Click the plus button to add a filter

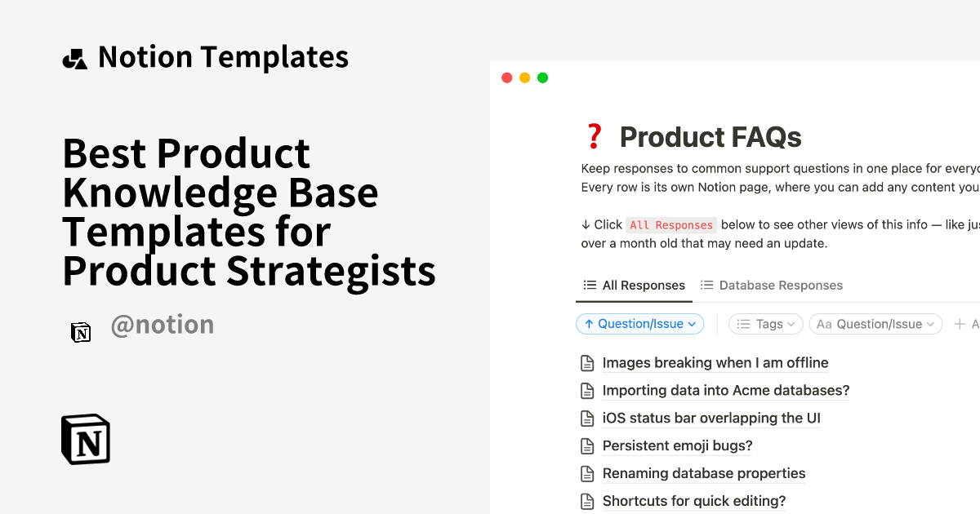(958, 324)
